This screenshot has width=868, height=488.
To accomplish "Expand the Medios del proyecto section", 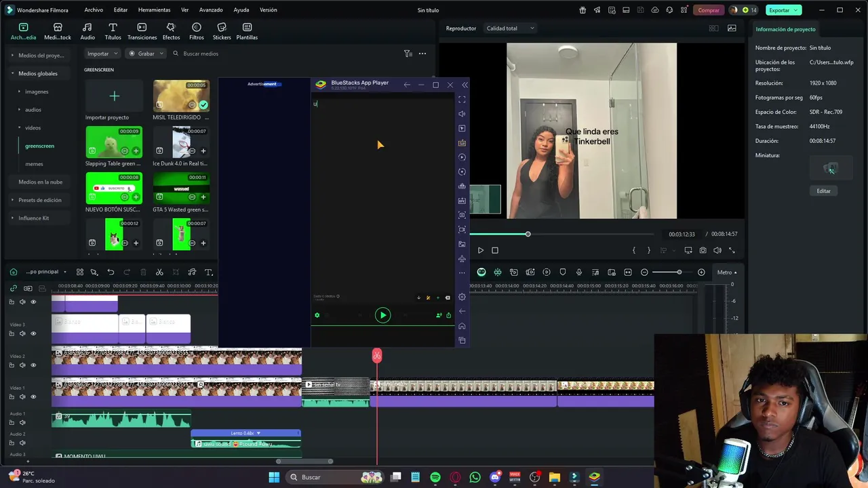I will (x=12, y=56).
